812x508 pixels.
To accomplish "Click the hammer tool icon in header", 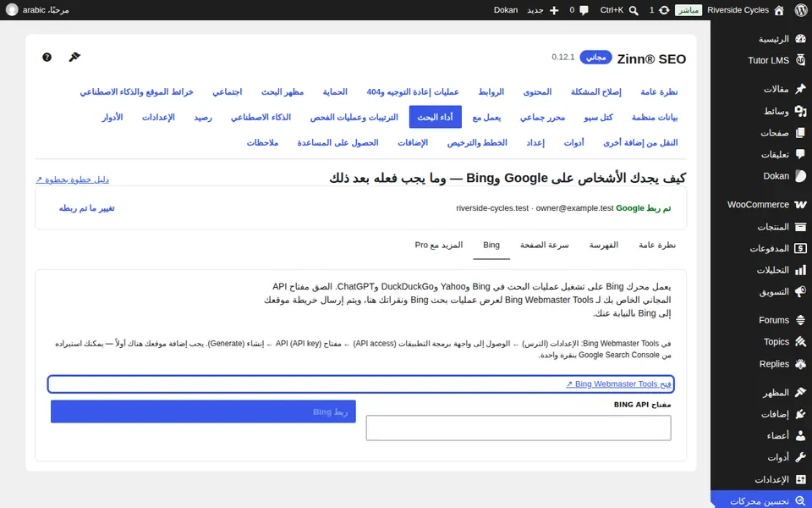I will pyautogui.click(x=74, y=57).
